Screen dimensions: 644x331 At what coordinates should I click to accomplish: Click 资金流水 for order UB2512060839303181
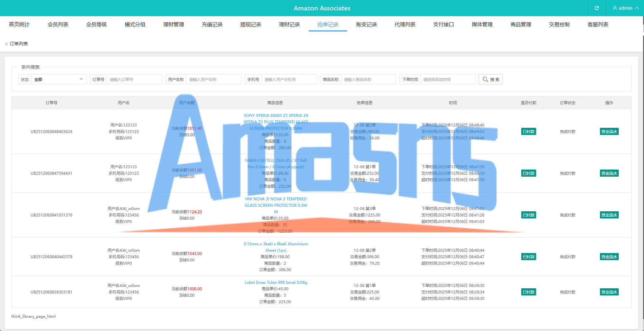(609, 292)
